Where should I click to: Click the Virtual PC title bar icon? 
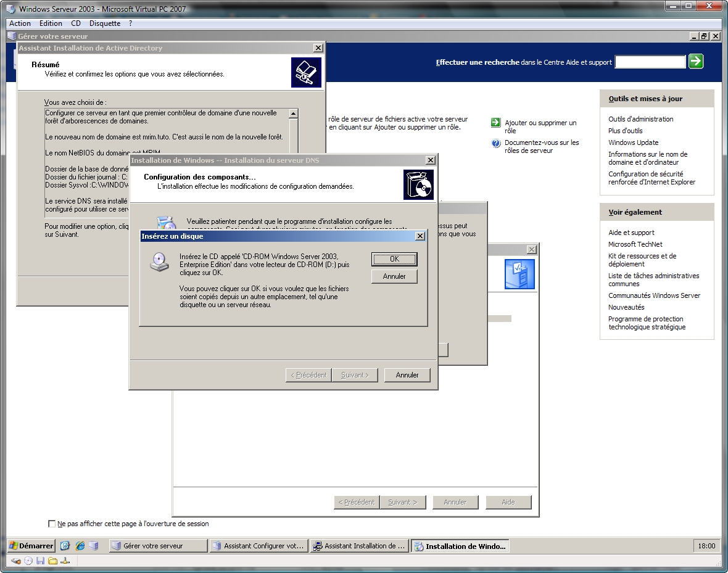tap(10, 9)
